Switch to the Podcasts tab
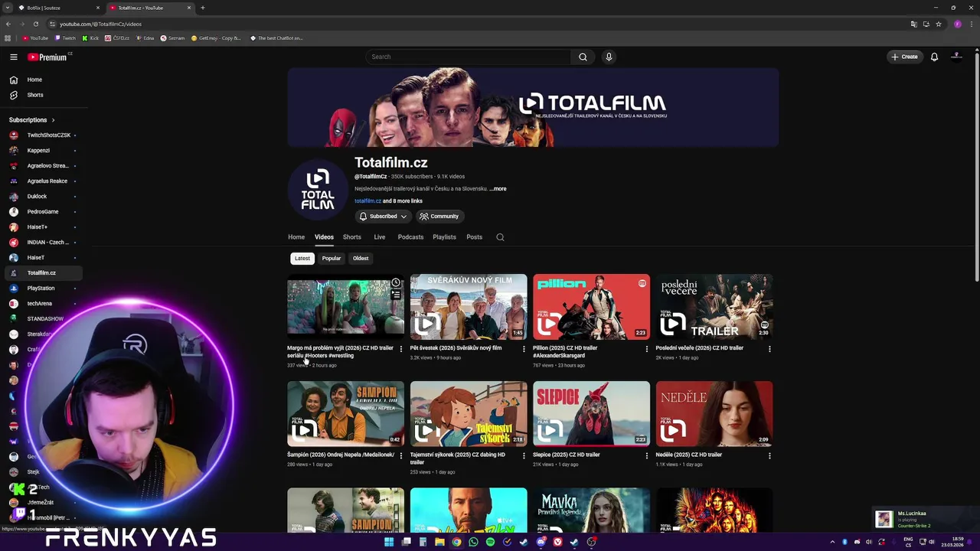The image size is (980, 551). coord(410,237)
